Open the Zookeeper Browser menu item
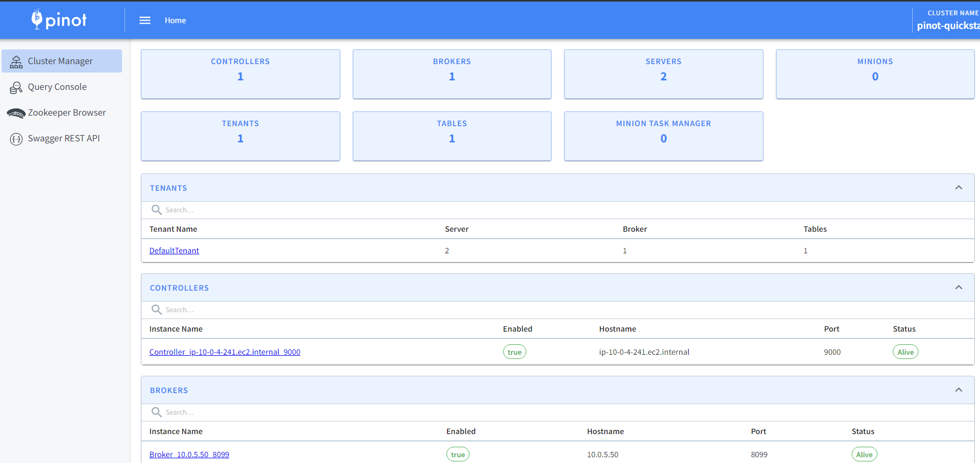Image resolution: width=980 pixels, height=463 pixels. (x=62, y=112)
